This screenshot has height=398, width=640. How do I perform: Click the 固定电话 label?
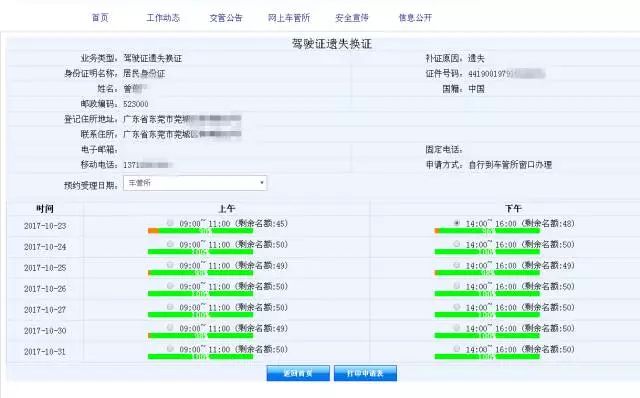(x=444, y=149)
